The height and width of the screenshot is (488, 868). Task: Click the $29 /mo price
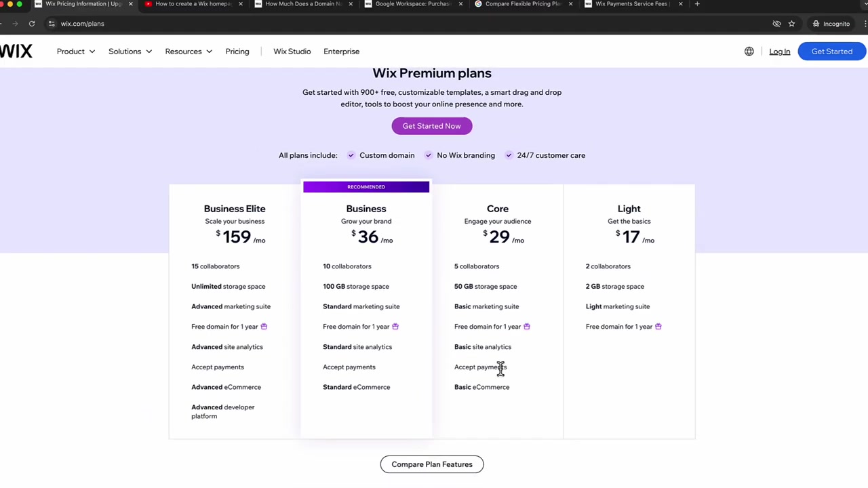503,237
